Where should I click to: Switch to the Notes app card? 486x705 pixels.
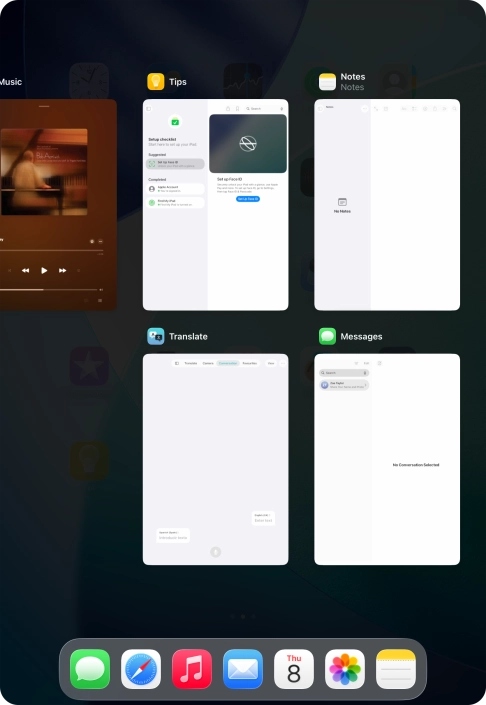pyautogui.click(x=387, y=205)
